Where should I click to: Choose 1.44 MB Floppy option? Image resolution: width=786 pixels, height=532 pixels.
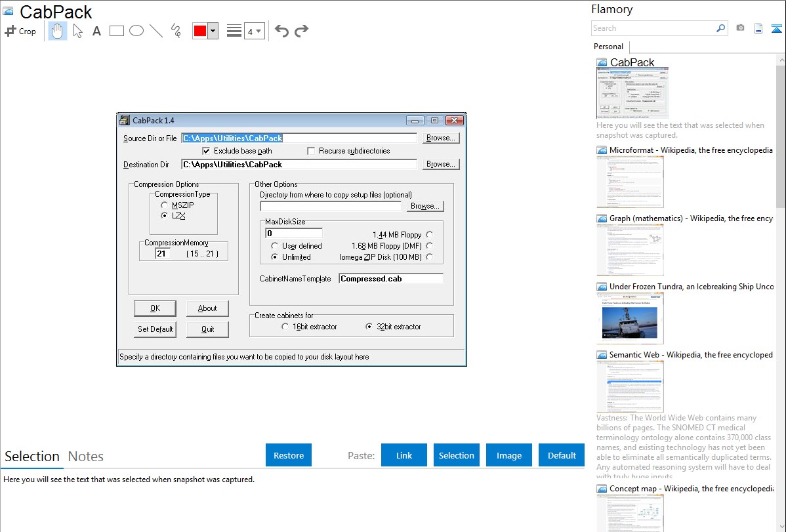pyautogui.click(x=430, y=235)
